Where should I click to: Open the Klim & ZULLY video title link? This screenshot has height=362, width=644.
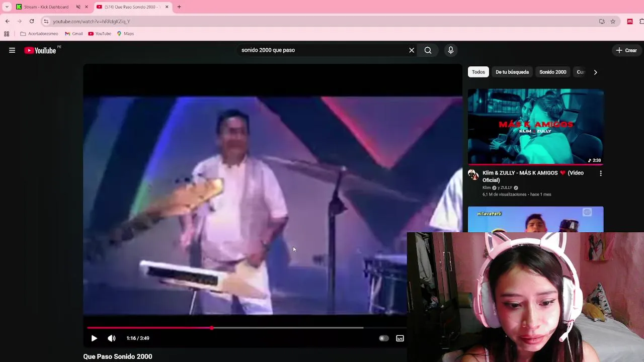point(533,176)
